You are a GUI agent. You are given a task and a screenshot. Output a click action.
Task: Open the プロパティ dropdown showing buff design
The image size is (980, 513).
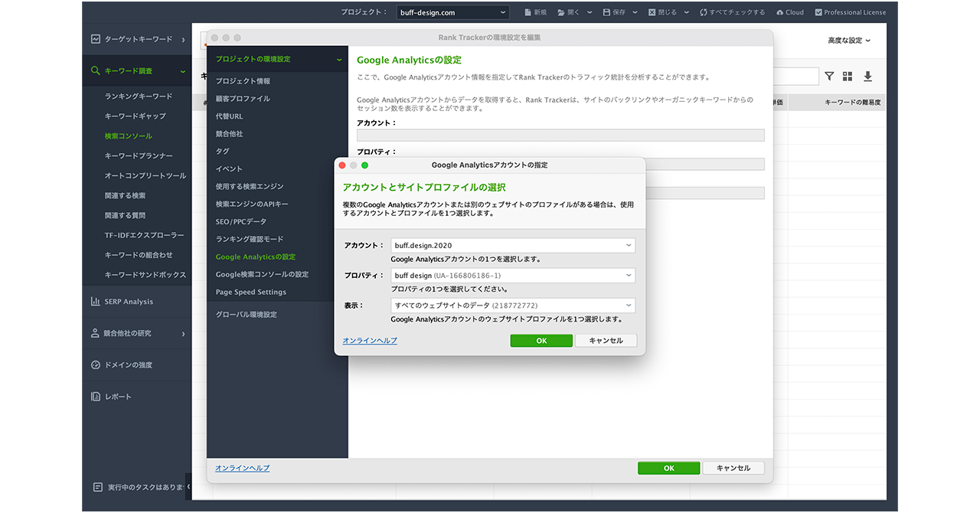[512, 276]
